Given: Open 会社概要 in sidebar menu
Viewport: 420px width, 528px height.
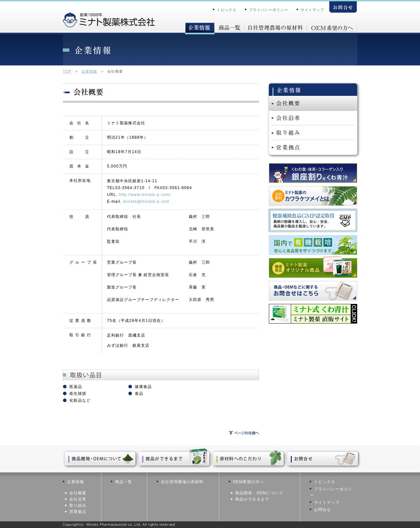Looking at the screenshot, I should pos(313,103).
